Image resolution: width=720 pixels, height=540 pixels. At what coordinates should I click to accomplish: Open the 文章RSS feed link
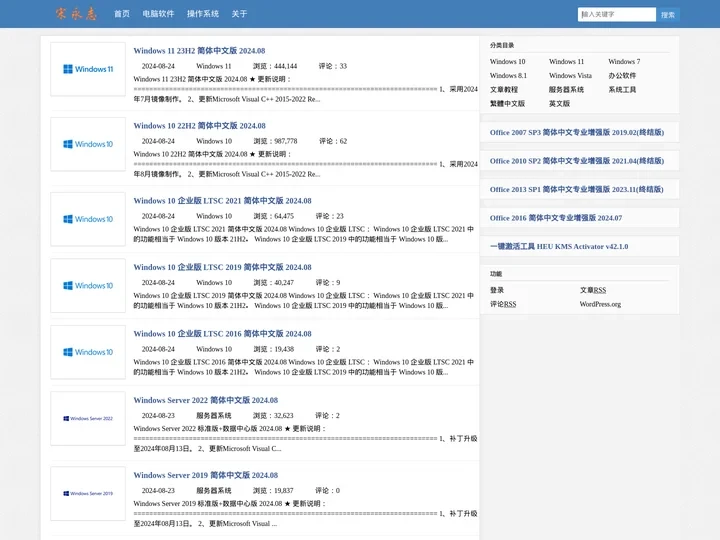coord(593,290)
